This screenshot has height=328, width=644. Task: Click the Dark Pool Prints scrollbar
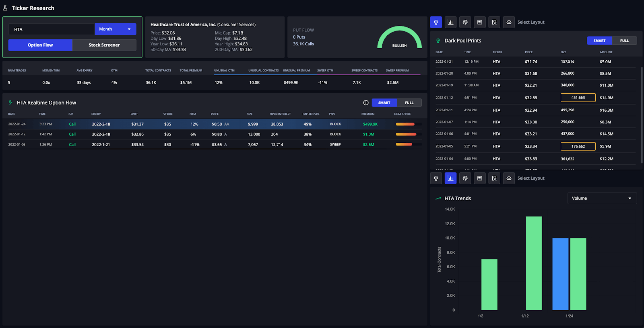pos(642,115)
